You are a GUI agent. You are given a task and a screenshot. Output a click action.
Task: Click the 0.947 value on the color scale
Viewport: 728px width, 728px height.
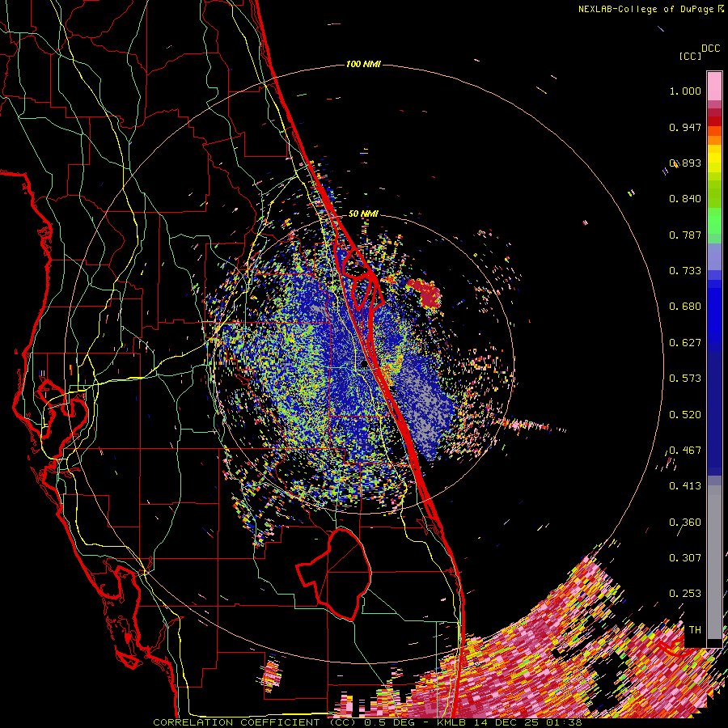click(x=685, y=127)
